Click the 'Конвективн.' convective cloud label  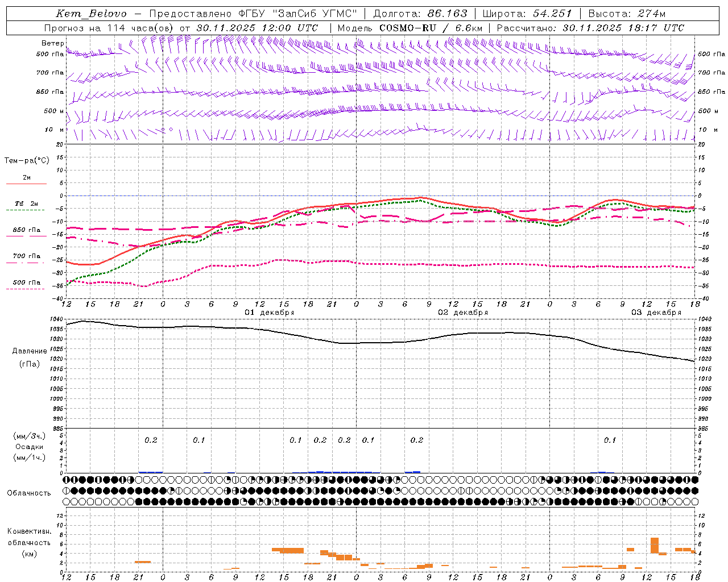[29, 531]
